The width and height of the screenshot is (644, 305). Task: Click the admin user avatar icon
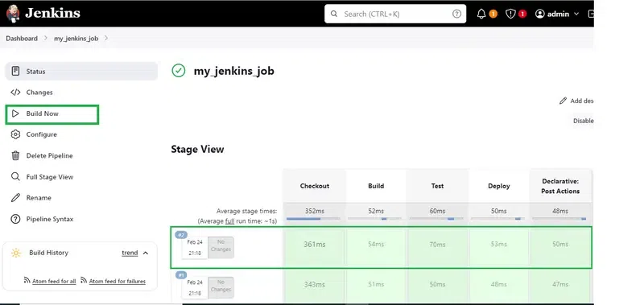pyautogui.click(x=539, y=14)
